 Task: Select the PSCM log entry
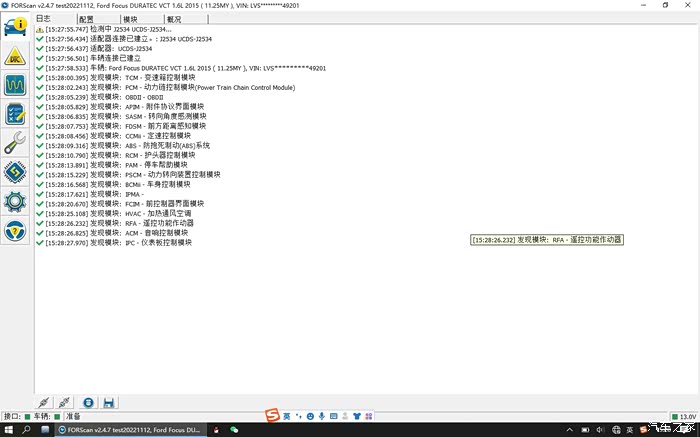tap(129, 175)
